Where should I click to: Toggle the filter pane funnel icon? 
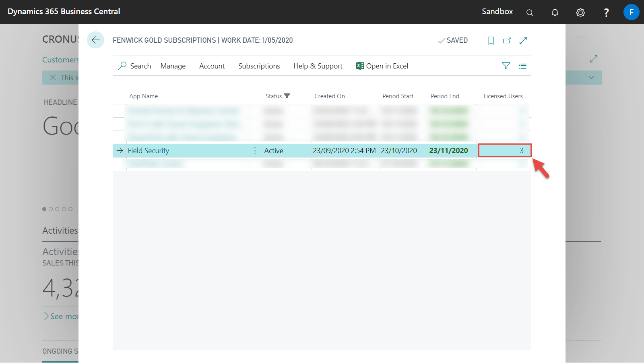pos(506,66)
